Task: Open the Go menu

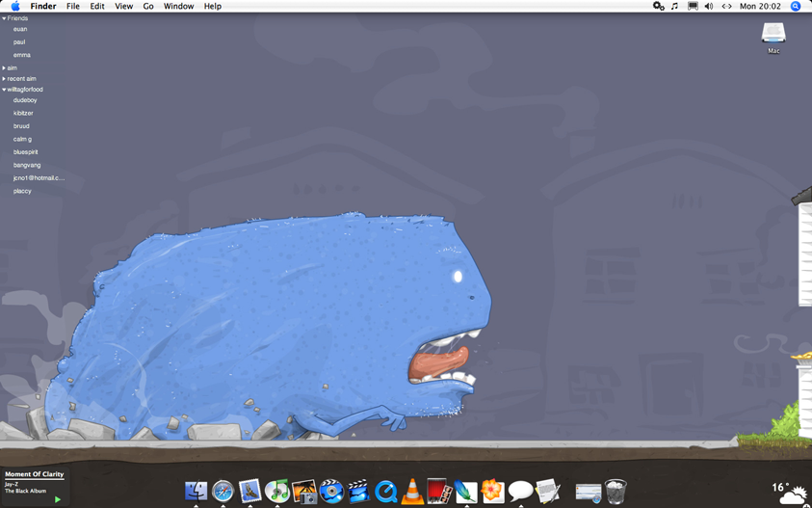Action: click(148, 6)
